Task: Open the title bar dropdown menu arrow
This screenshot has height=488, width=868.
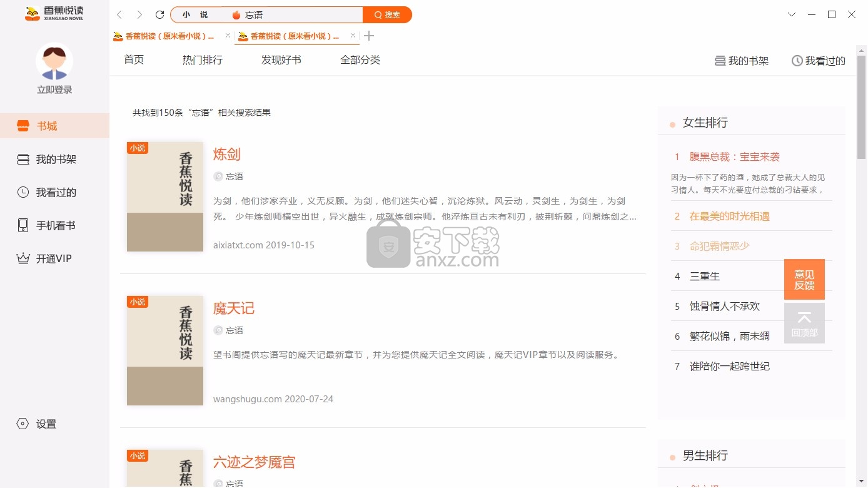Action: pos(792,14)
